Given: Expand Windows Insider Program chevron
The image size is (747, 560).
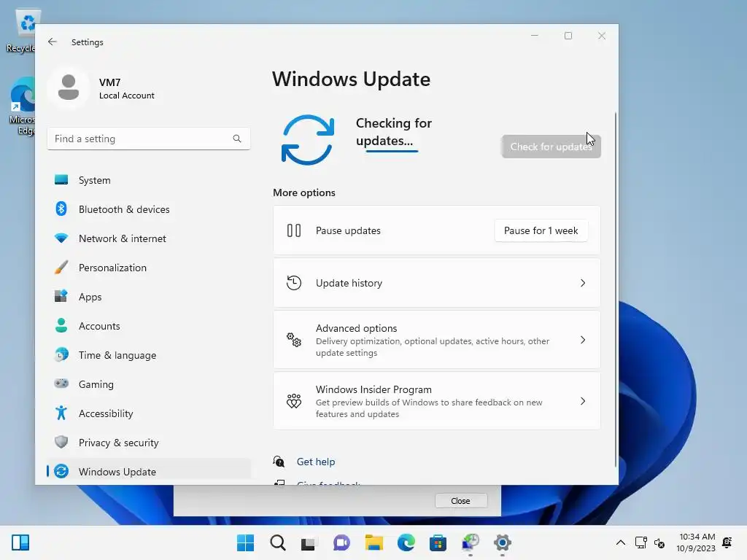Looking at the screenshot, I should (583, 401).
